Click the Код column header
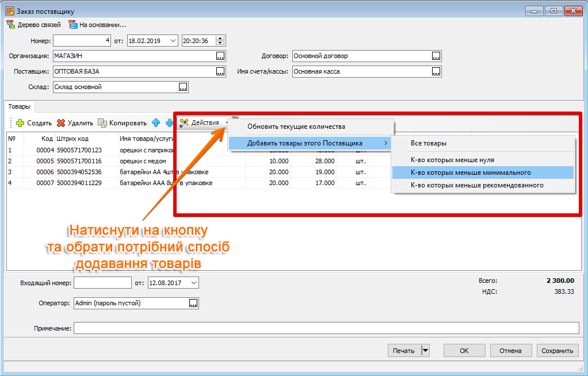Image resolution: width=588 pixels, height=376 pixels. 40,139
